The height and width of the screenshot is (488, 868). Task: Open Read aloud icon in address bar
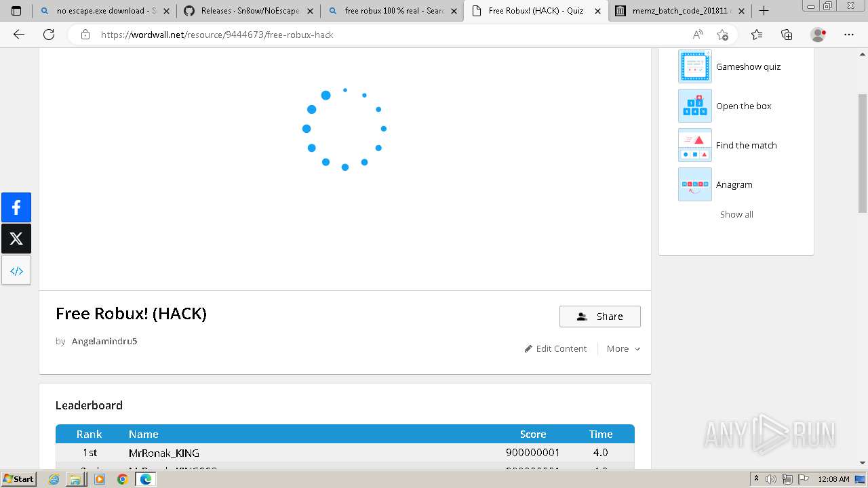(x=698, y=35)
